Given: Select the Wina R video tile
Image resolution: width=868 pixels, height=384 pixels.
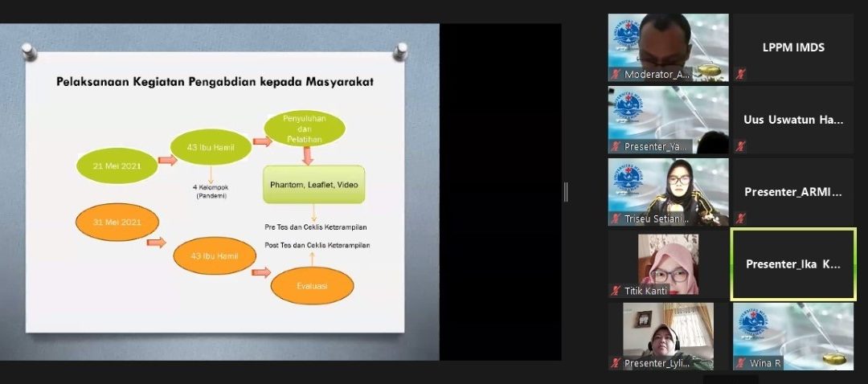Looking at the screenshot, I should [x=793, y=337].
